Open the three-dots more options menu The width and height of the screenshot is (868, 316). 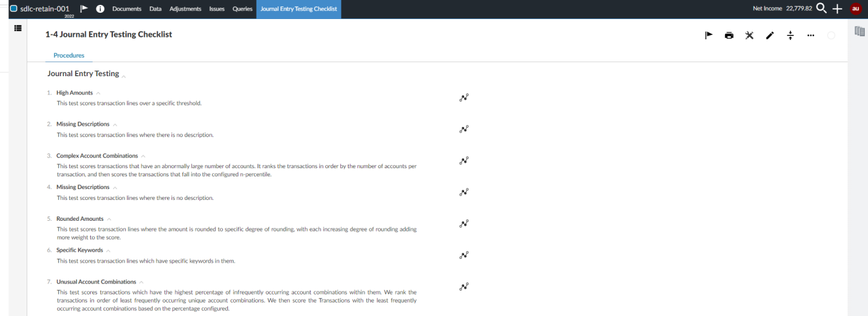[x=810, y=36]
